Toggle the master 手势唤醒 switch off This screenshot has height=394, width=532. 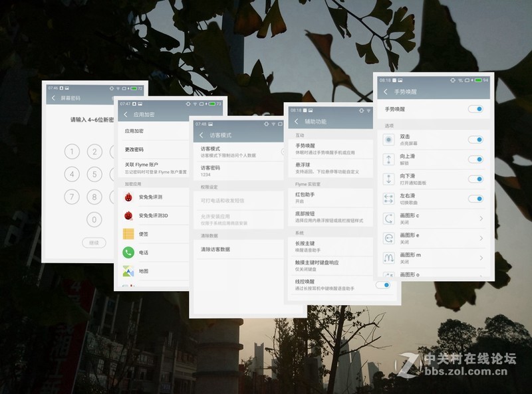pos(476,108)
